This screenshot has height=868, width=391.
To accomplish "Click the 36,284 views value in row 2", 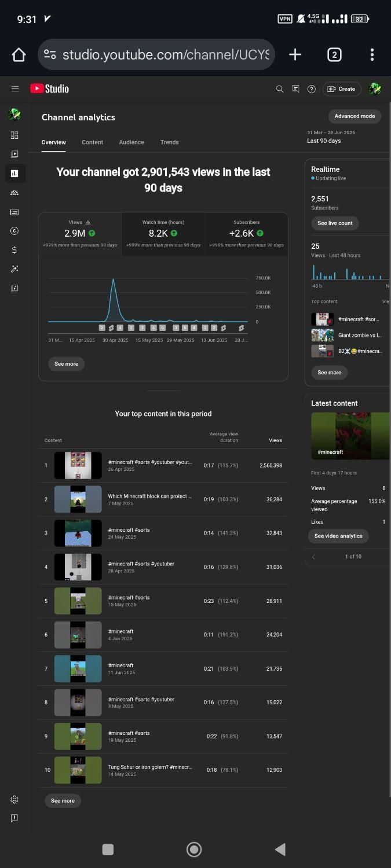I will point(274,499).
